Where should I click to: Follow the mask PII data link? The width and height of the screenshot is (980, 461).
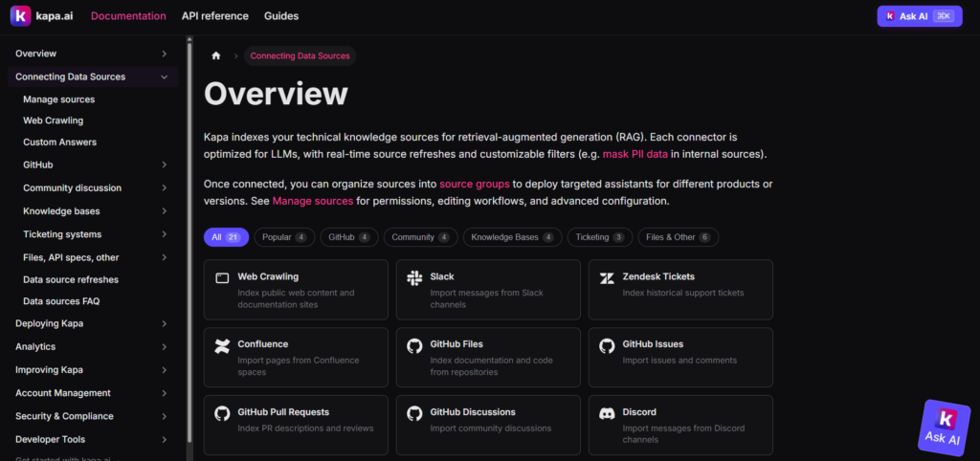(x=635, y=154)
